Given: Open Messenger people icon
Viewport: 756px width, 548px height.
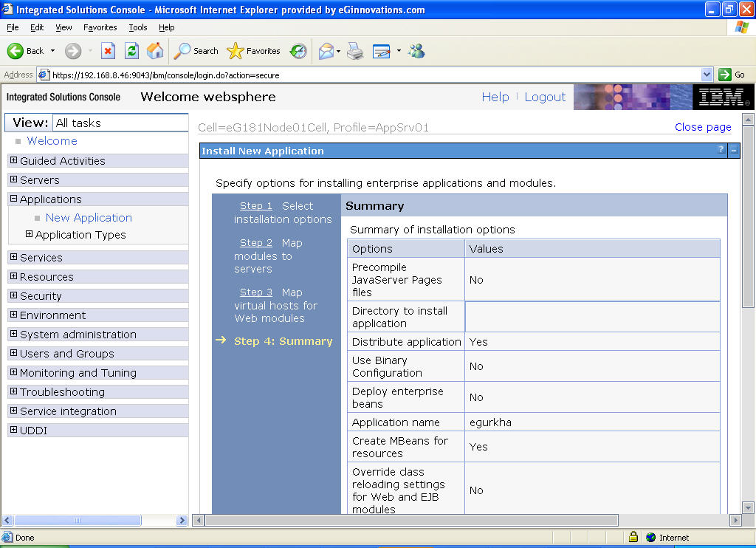Looking at the screenshot, I should coord(416,51).
